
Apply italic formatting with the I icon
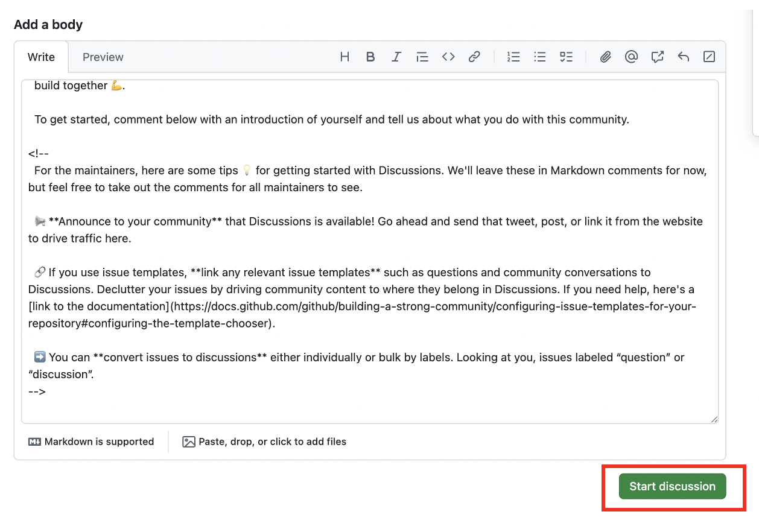coord(396,57)
